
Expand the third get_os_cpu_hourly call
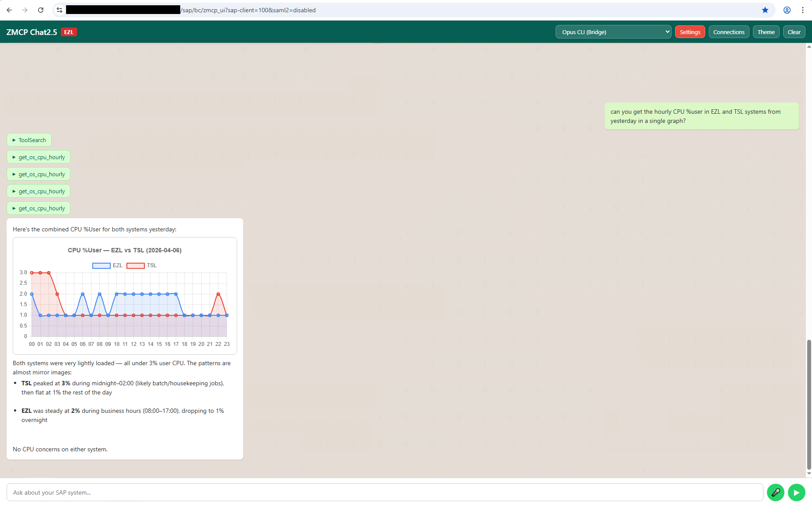tap(38, 191)
